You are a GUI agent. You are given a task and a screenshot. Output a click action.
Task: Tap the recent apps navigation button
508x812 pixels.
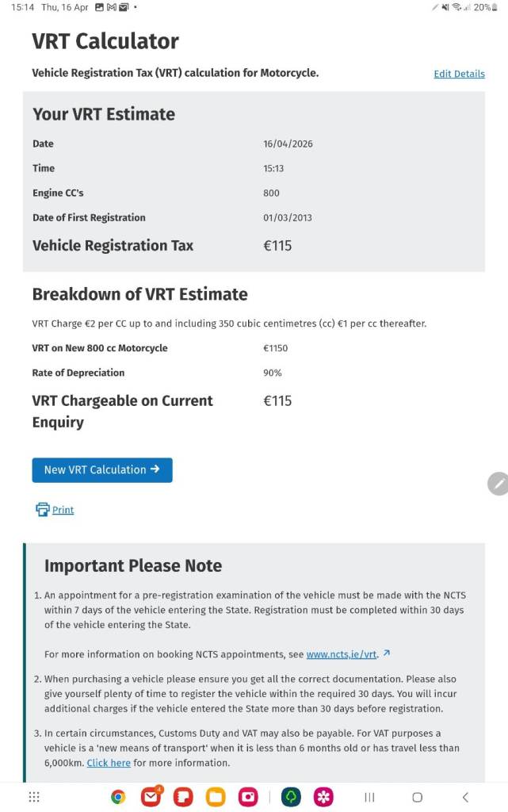[369, 797]
